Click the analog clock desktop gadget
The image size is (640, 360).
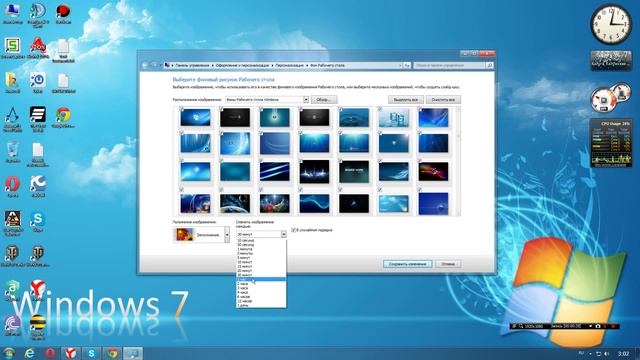611,24
